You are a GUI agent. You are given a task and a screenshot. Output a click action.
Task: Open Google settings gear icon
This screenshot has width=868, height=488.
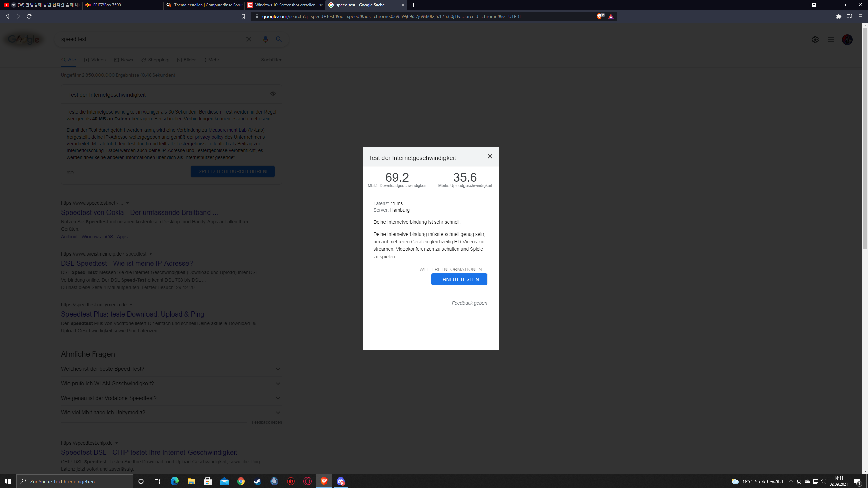coord(815,40)
